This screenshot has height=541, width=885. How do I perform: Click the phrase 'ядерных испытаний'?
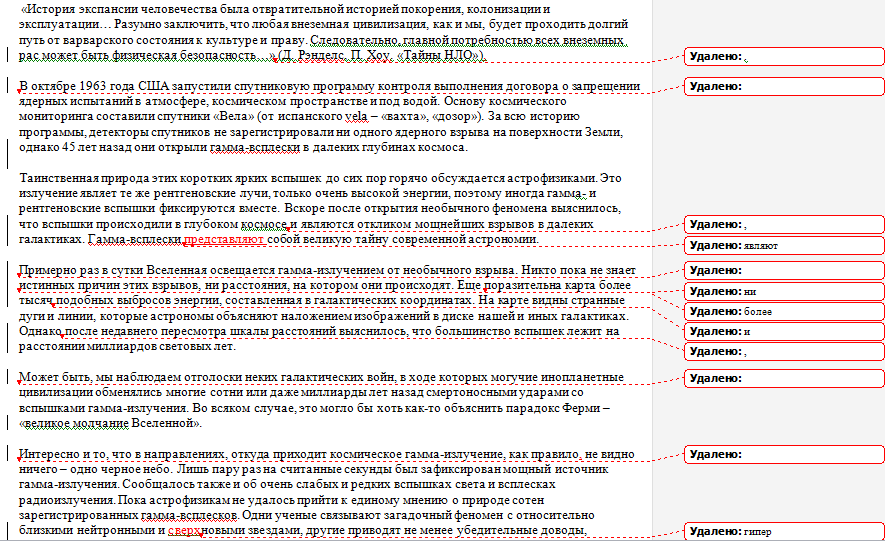pos(75,102)
